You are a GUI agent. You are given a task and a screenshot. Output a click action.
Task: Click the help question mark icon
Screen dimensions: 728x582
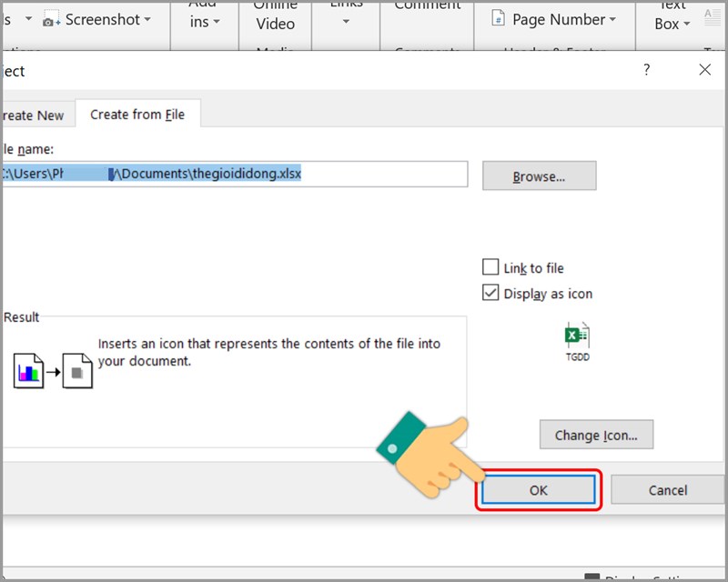(647, 70)
